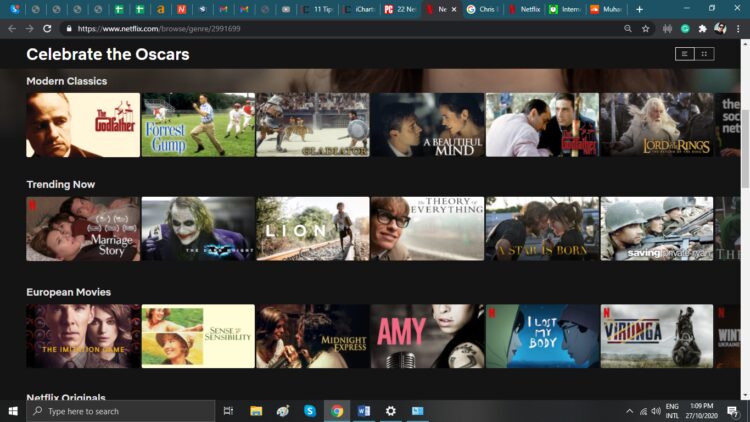
Task: Switch to the PC '22 Ne' browser tab
Action: point(400,9)
